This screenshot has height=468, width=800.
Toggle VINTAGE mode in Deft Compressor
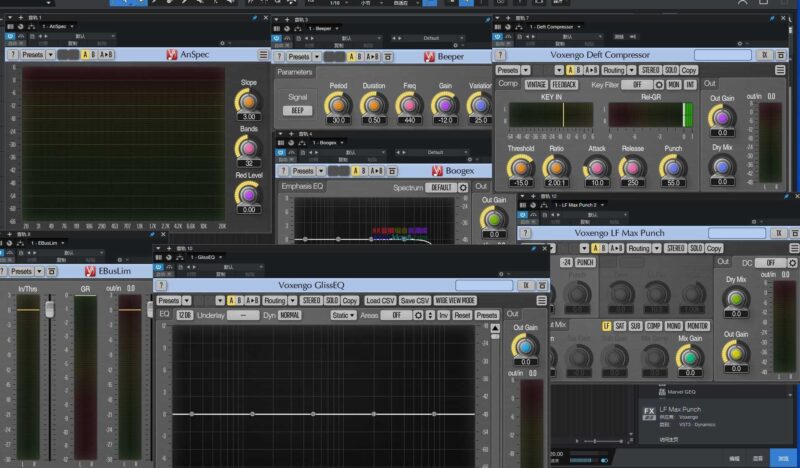[x=536, y=85]
